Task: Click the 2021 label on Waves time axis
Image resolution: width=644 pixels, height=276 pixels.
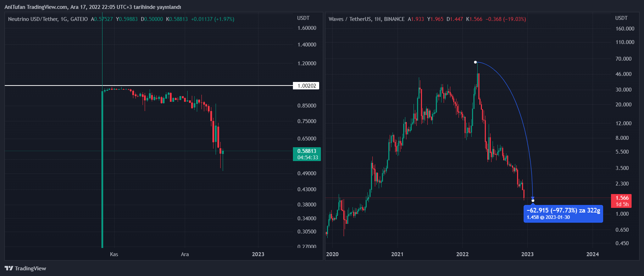Action: [397, 254]
